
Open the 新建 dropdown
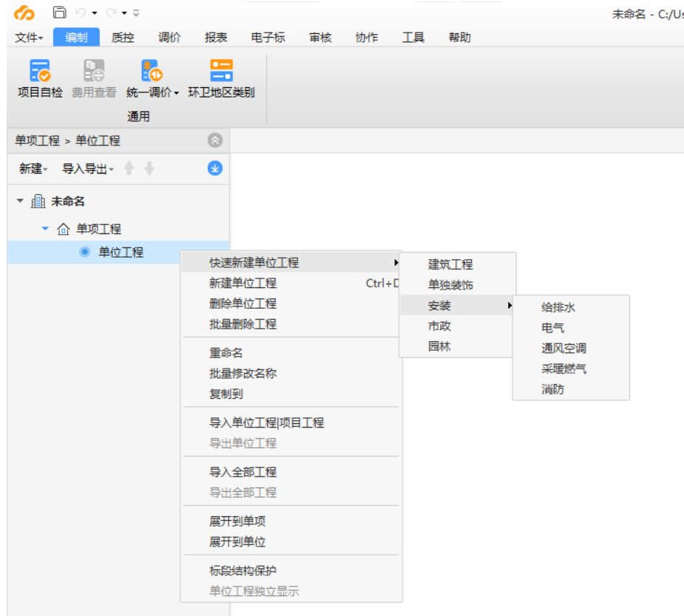[x=33, y=168]
